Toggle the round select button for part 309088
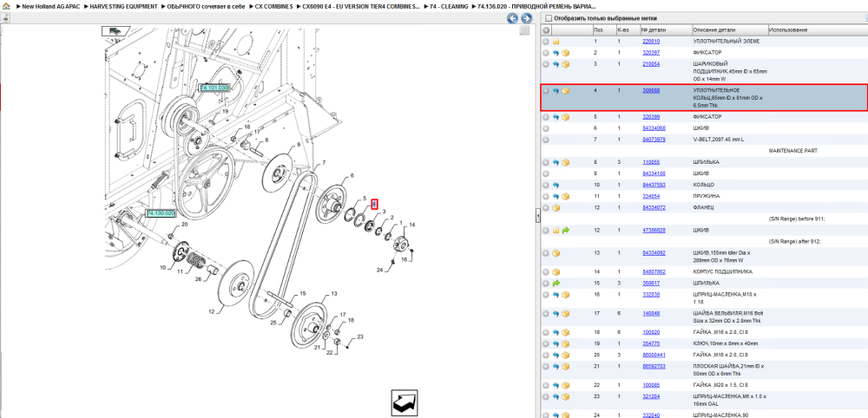The width and height of the screenshot is (868, 418). pyautogui.click(x=546, y=91)
